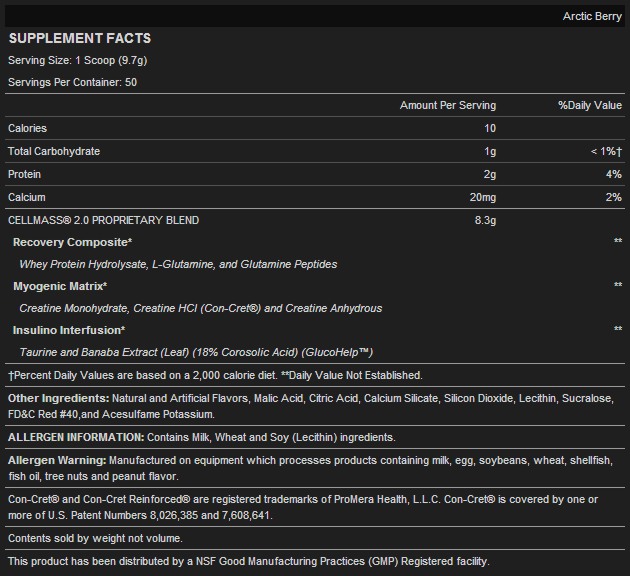Click the Protein amount 2g
Viewport: 630px width, 576px height.
[x=490, y=174]
